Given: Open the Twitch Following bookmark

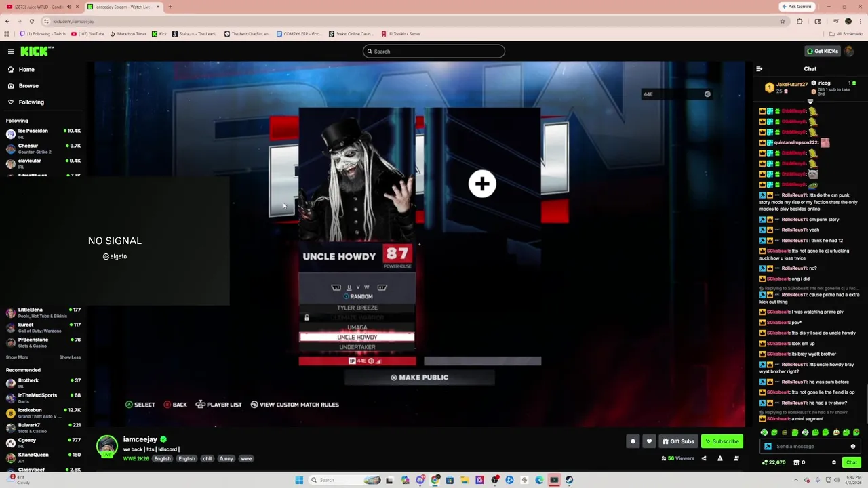Looking at the screenshot, I should pos(43,34).
